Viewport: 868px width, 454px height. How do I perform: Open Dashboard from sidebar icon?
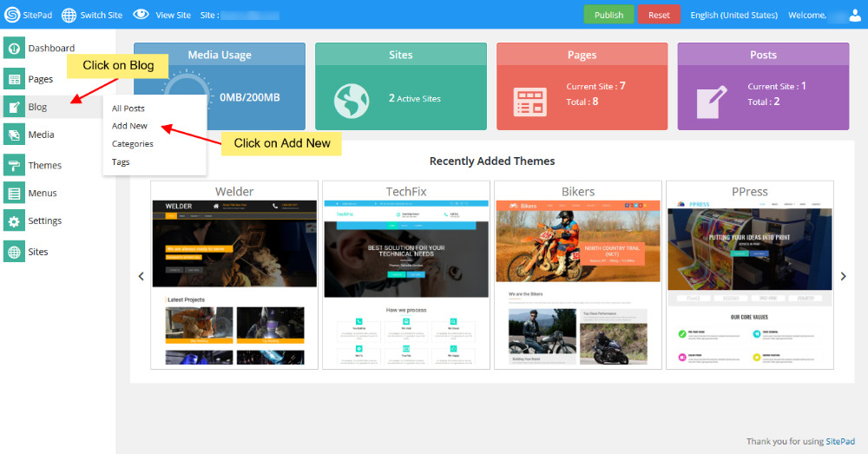click(14, 48)
